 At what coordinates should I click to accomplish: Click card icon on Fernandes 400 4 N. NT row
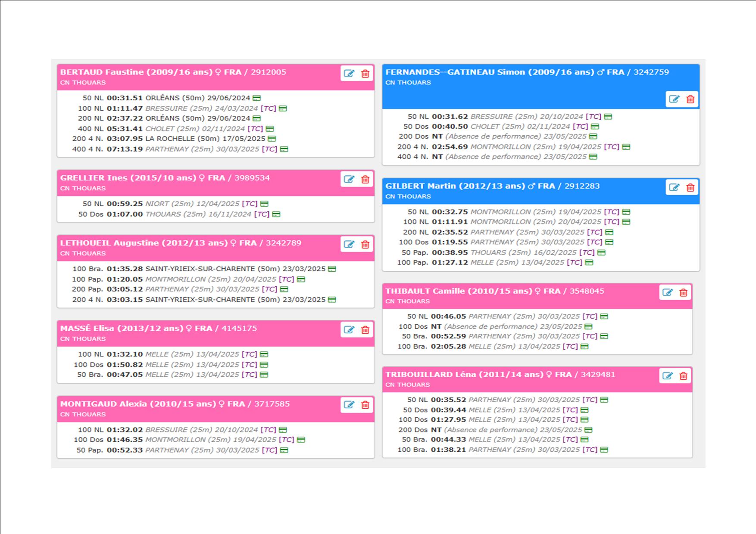coord(593,157)
